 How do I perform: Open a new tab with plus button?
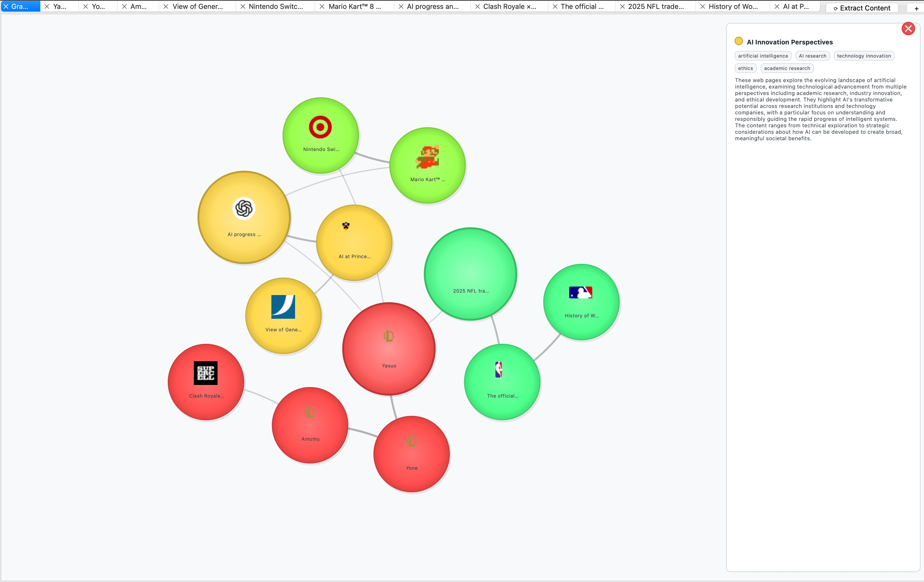tap(916, 8)
